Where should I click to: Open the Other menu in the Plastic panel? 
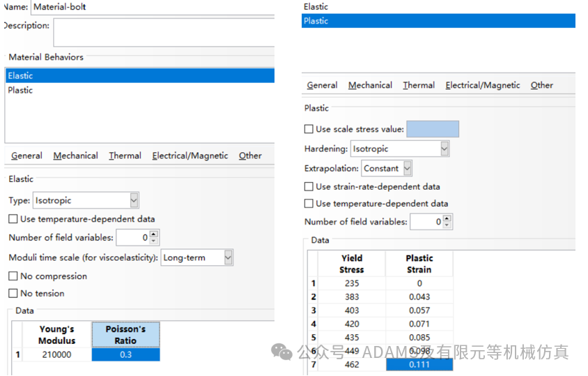(x=541, y=85)
